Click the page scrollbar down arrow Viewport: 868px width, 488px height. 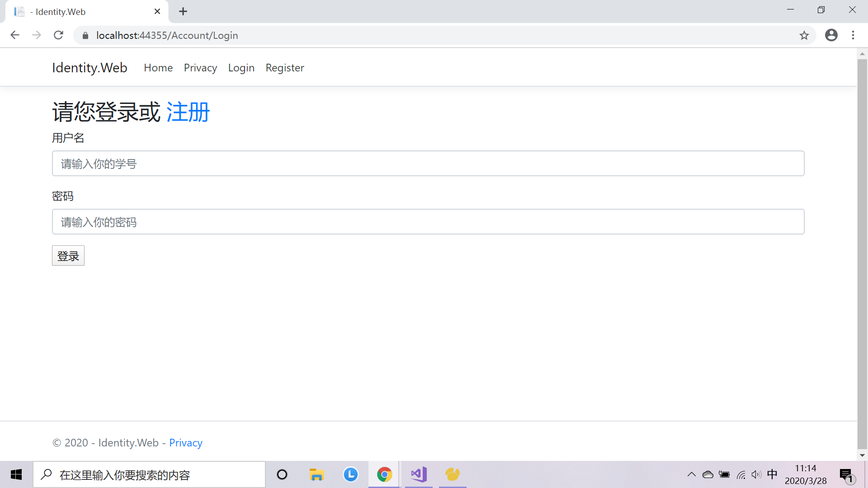click(862, 455)
